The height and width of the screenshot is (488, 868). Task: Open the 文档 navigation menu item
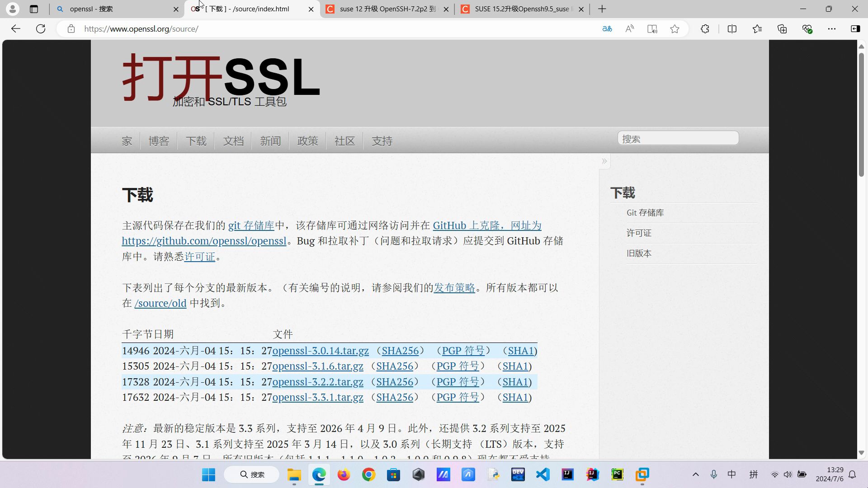point(233,141)
